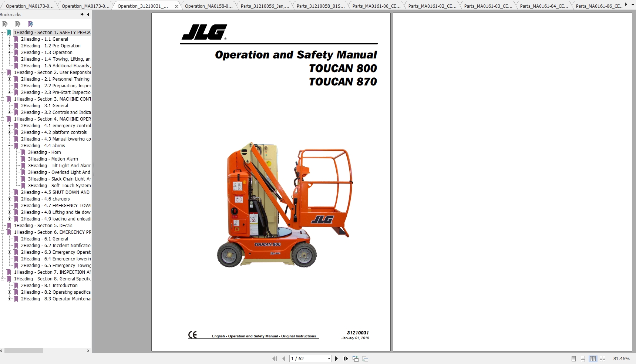The image size is (636, 364).
Task: Switch to two-page facing view
Action: pyautogui.click(x=593, y=358)
